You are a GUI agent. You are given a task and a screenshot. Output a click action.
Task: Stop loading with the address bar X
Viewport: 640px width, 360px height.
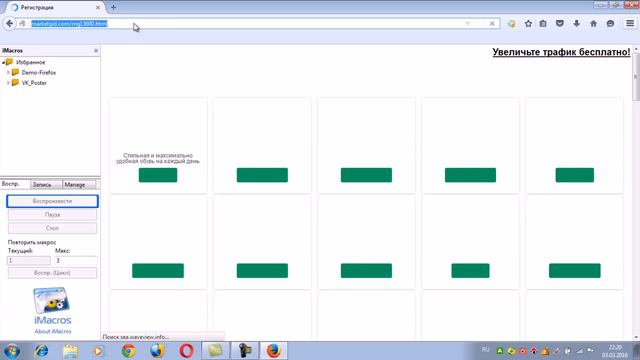tap(492, 24)
